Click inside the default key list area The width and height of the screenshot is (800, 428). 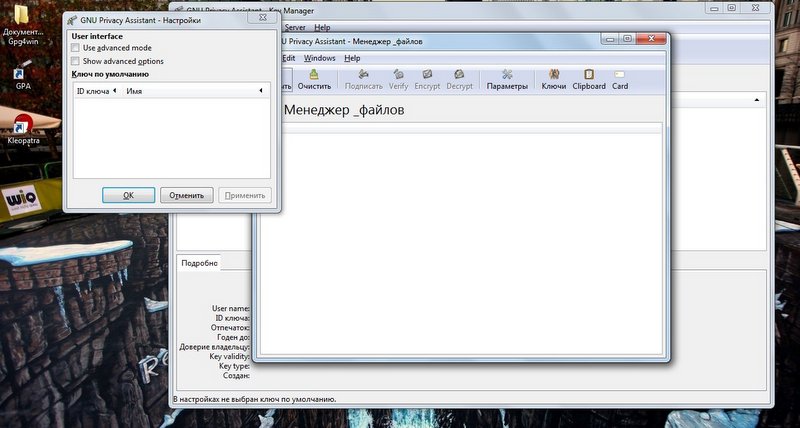(171, 138)
